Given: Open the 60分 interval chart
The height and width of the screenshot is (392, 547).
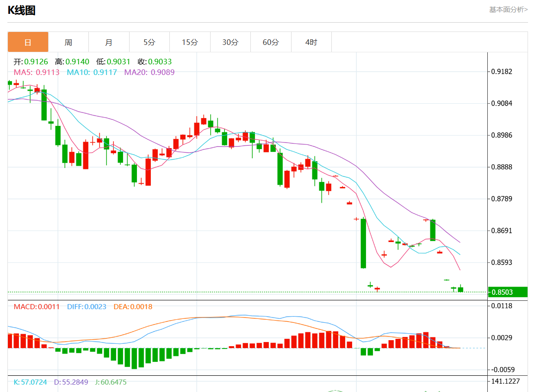Looking at the screenshot, I should coord(271,42).
